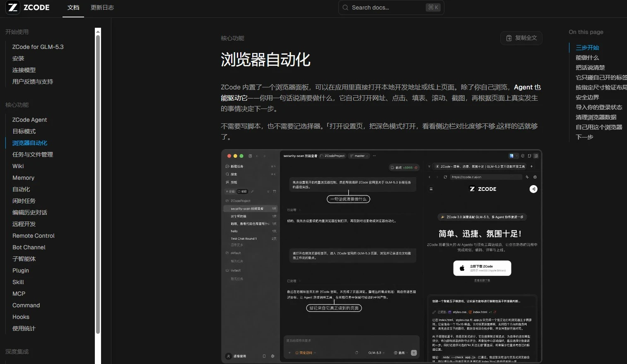This screenshot has height=364, width=627.
Task: Open the 用户反馈与支持 sidebar page
Action: (33, 82)
